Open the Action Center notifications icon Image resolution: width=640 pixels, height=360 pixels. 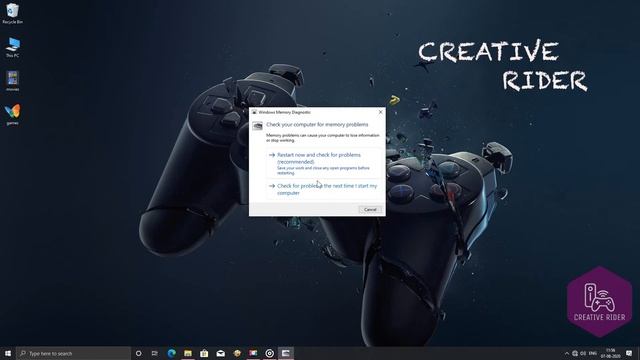pyautogui.click(x=629, y=353)
